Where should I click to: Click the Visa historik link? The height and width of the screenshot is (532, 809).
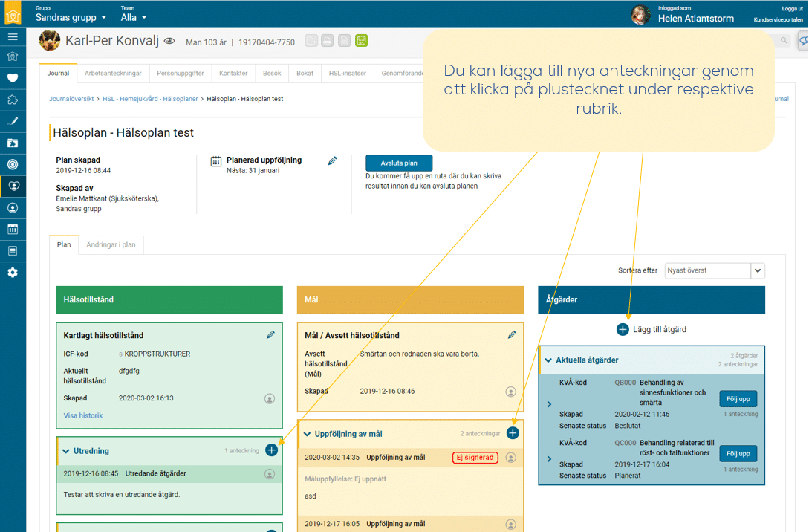[83, 415]
